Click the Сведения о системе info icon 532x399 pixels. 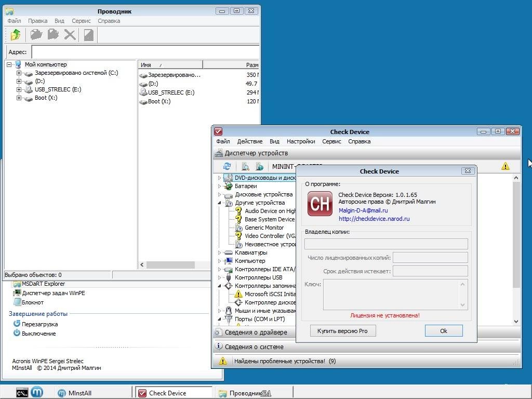coord(219,347)
